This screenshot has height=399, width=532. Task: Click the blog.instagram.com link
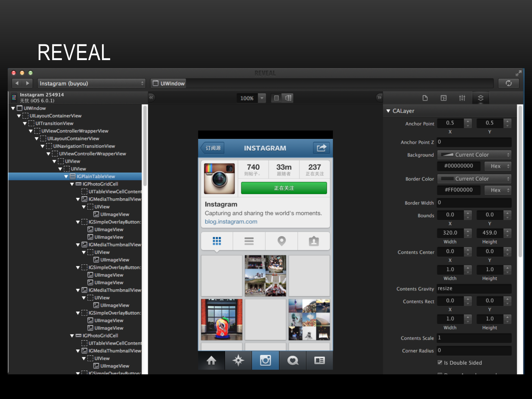pyautogui.click(x=231, y=222)
